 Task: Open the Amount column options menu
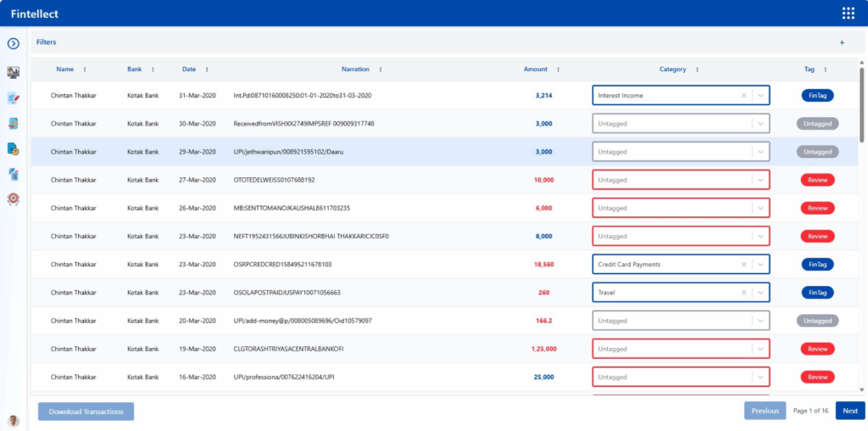558,70
